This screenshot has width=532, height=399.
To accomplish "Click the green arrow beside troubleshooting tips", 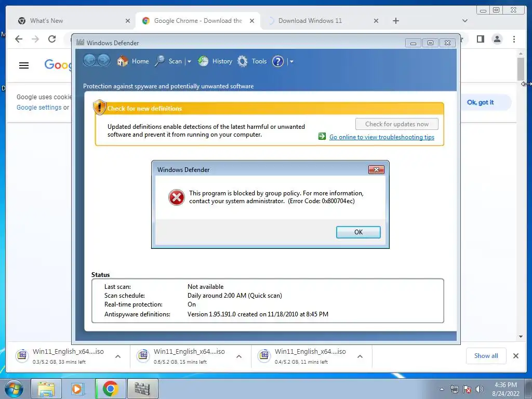I will point(322,137).
